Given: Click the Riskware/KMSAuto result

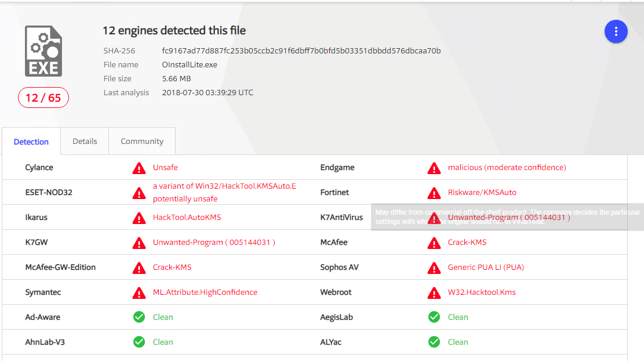Looking at the screenshot, I should pyautogui.click(x=482, y=192).
